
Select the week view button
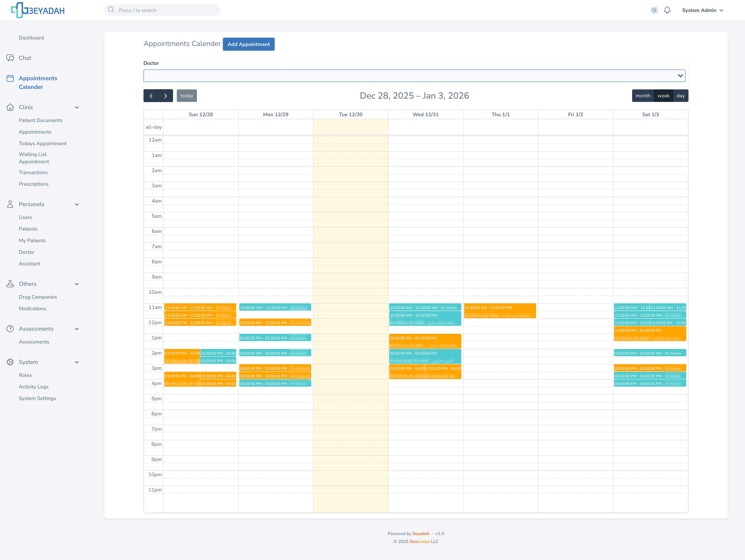663,96
